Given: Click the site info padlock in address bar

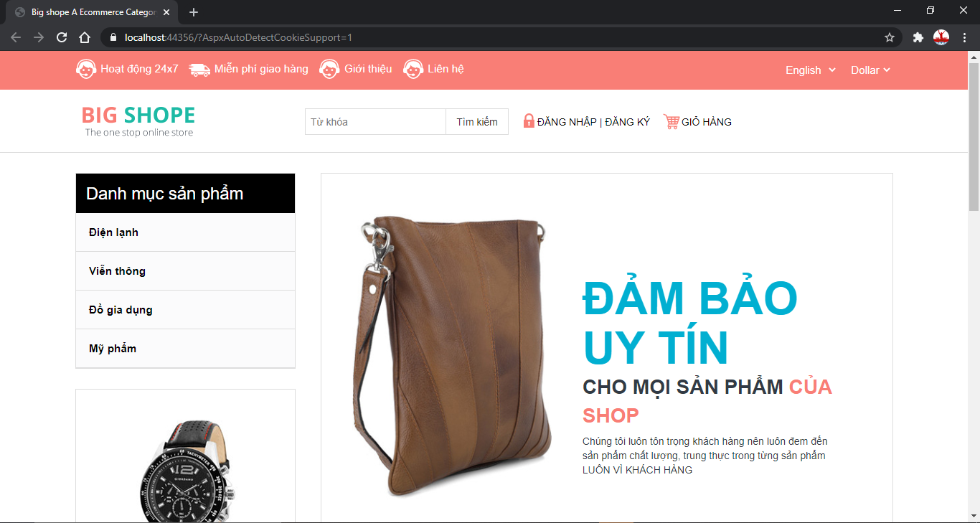Looking at the screenshot, I should click(x=113, y=37).
